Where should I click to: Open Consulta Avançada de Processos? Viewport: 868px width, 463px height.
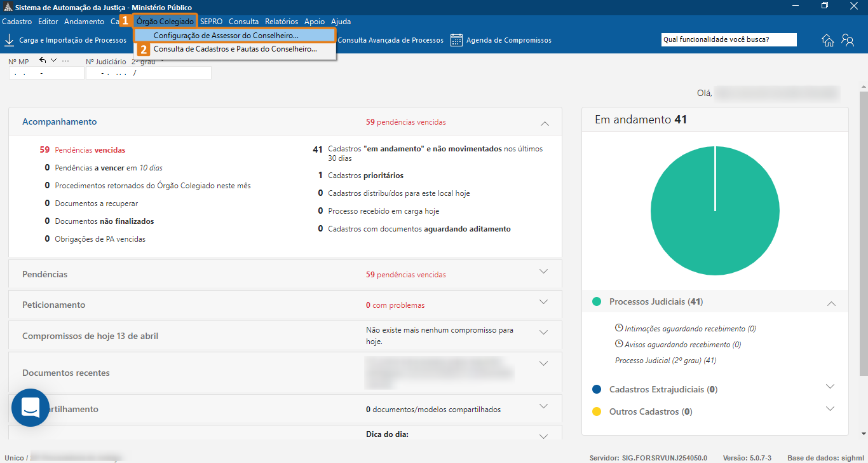(390, 40)
